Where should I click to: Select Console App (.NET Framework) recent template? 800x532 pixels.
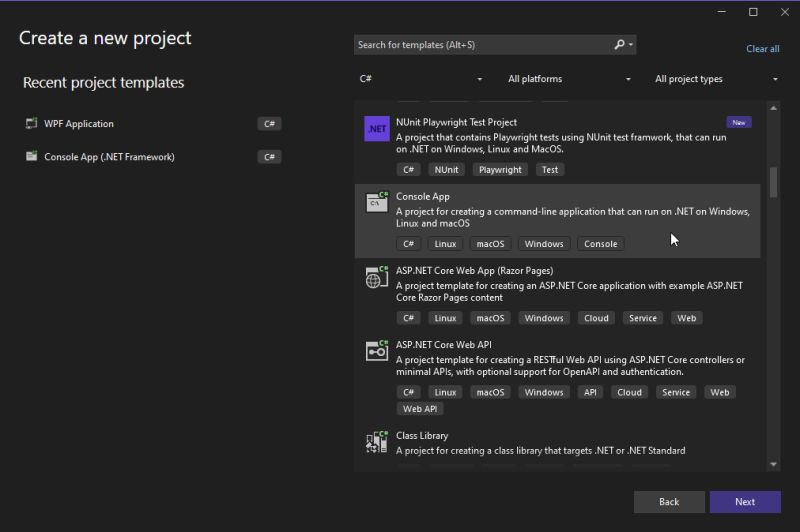coord(153,157)
